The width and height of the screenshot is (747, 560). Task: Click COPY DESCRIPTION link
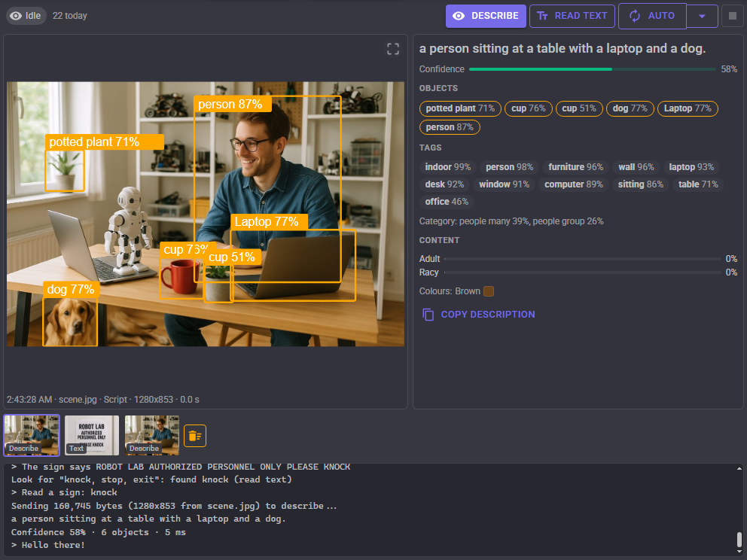[479, 315]
